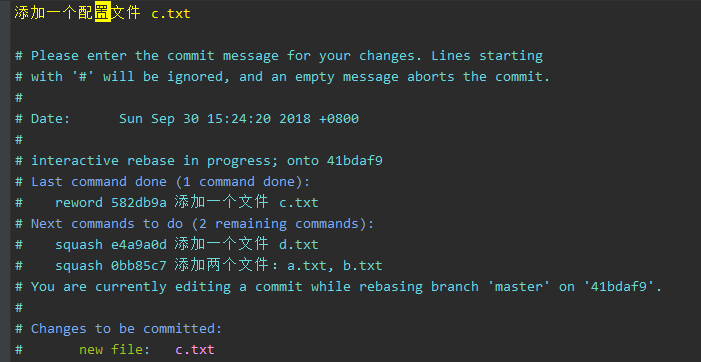The image size is (701, 362).
Task: Click commit hash 41bdaf9 after 'onto'
Action: pyautogui.click(x=355, y=161)
